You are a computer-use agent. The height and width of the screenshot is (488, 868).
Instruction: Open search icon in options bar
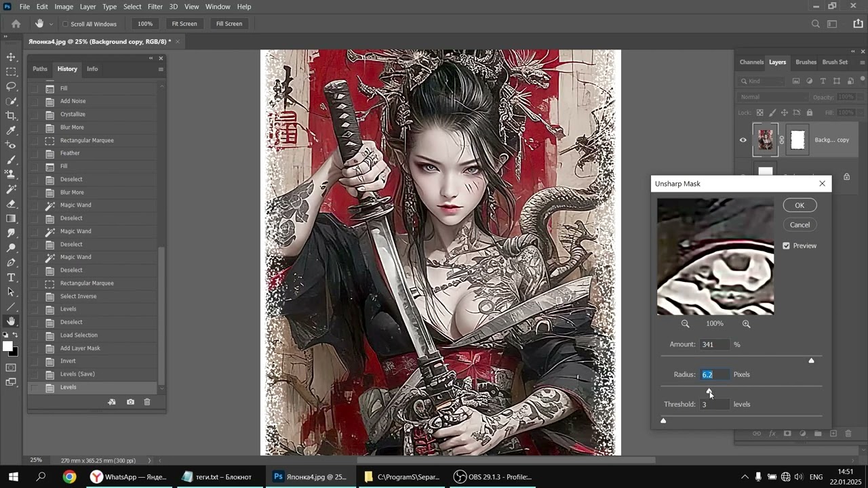point(816,24)
